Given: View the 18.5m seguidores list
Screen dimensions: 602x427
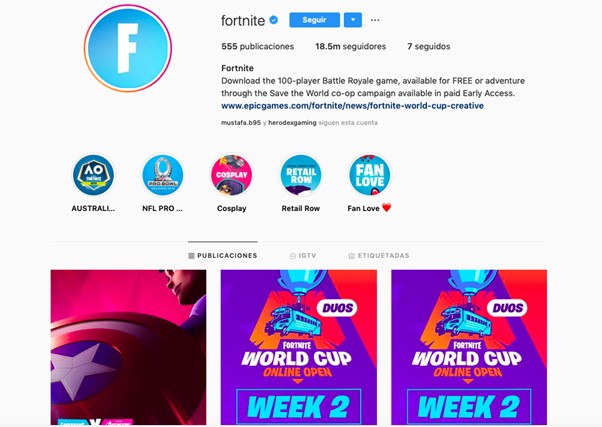Looking at the screenshot, I should tap(351, 46).
